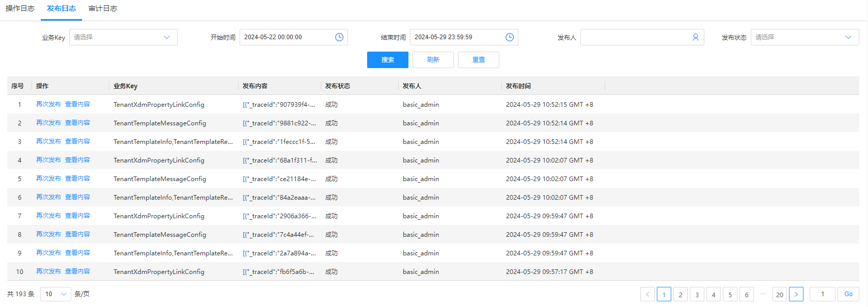Screen dimensions: 868x307
Task: Click 再次发布 in row 7
Action: 49,216
